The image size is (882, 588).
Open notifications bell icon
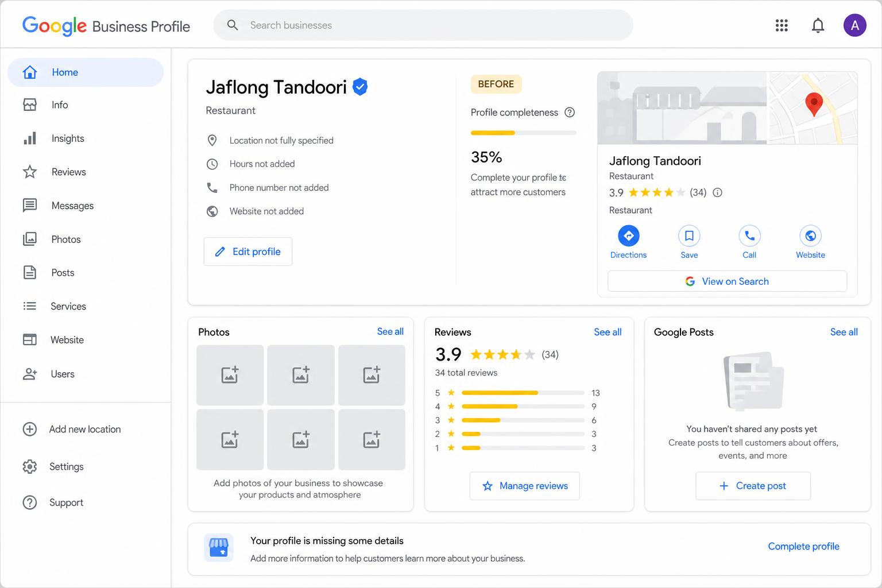[x=818, y=25]
